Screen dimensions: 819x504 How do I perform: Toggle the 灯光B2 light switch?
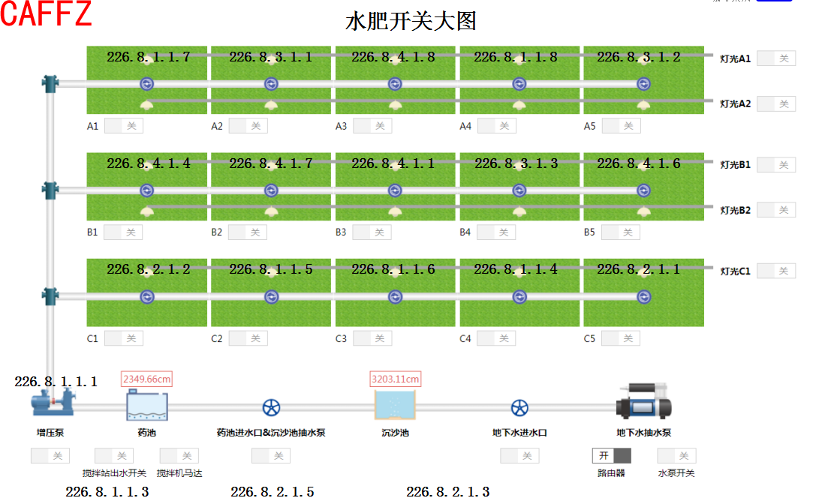(x=775, y=209)
